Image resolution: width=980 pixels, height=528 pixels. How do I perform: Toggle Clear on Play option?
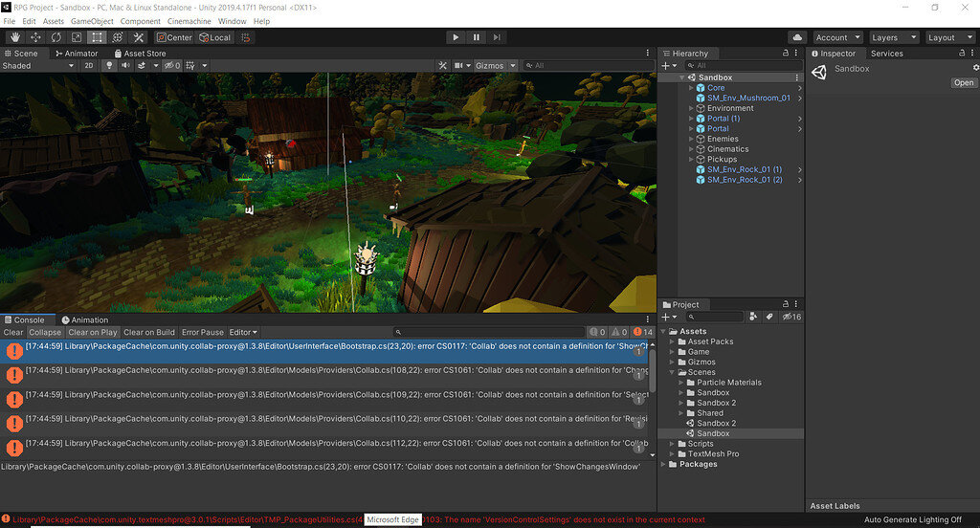pos(93,332)
